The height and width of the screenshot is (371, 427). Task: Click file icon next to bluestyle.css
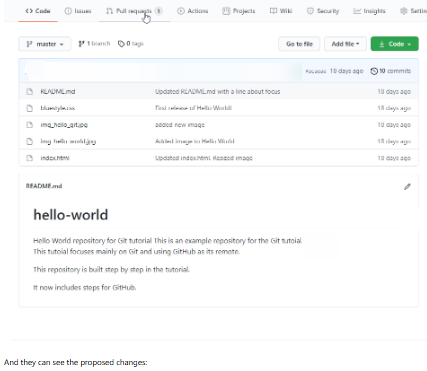(x=30, y=108)
